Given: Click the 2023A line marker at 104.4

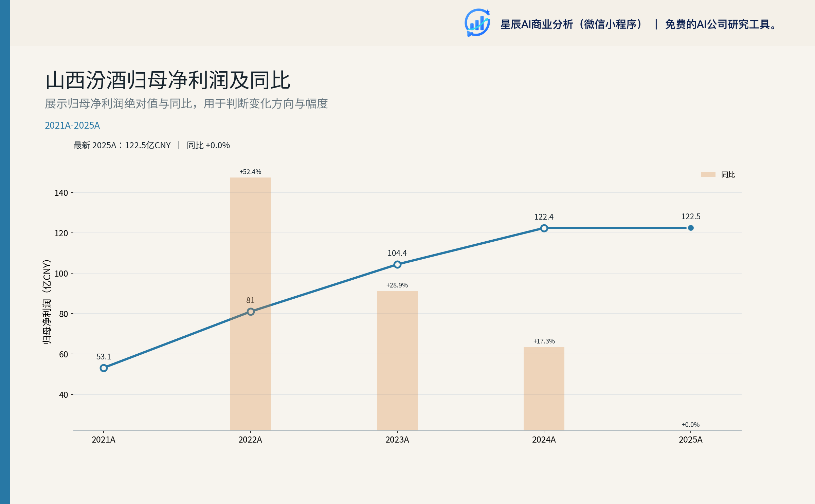Looking at the screenshot, I should pos(397,264).
